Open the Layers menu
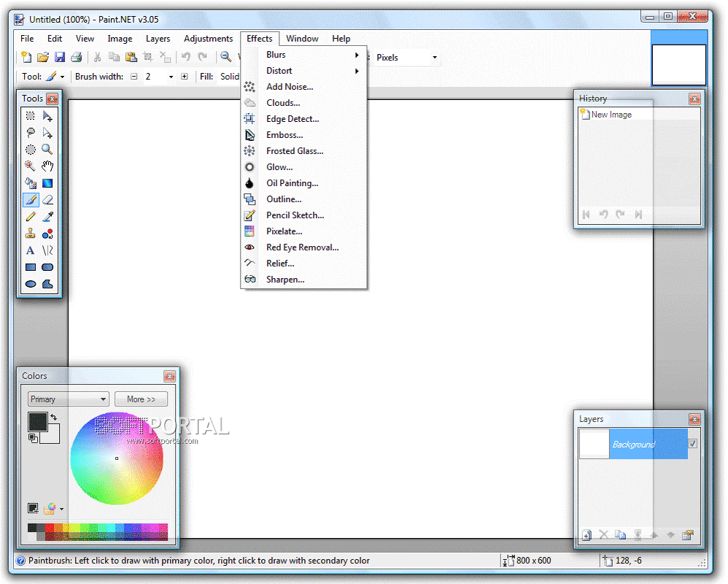 coord(158,39)
